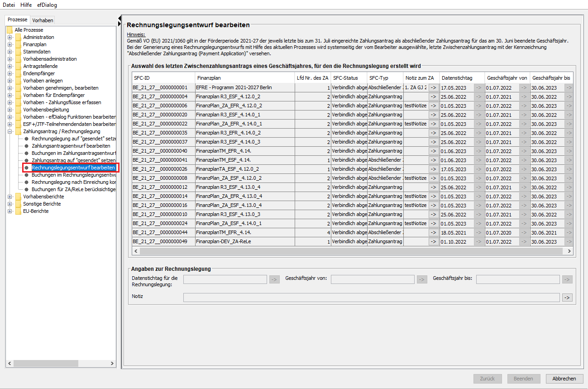Collapse Zahlungsantrag / Rechnungslegung node
Screen dimensions: 588x389
(x=10, y=131)
